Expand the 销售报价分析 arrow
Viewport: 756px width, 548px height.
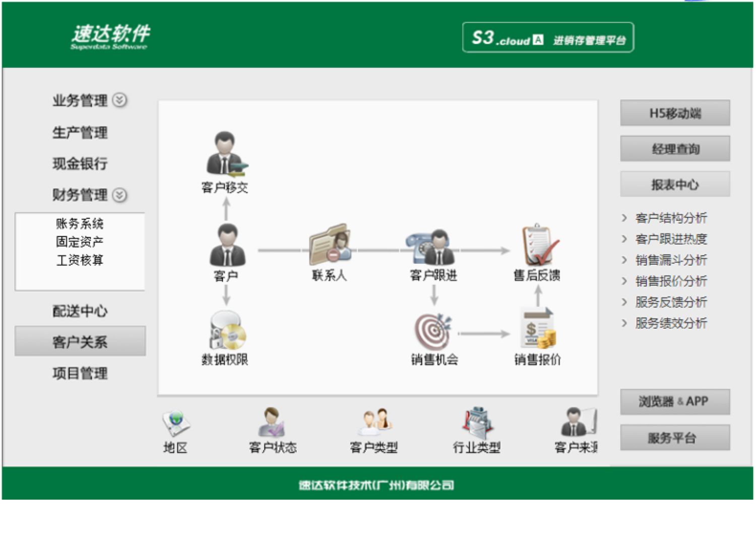pyautogui.click(x=624, y=281)
